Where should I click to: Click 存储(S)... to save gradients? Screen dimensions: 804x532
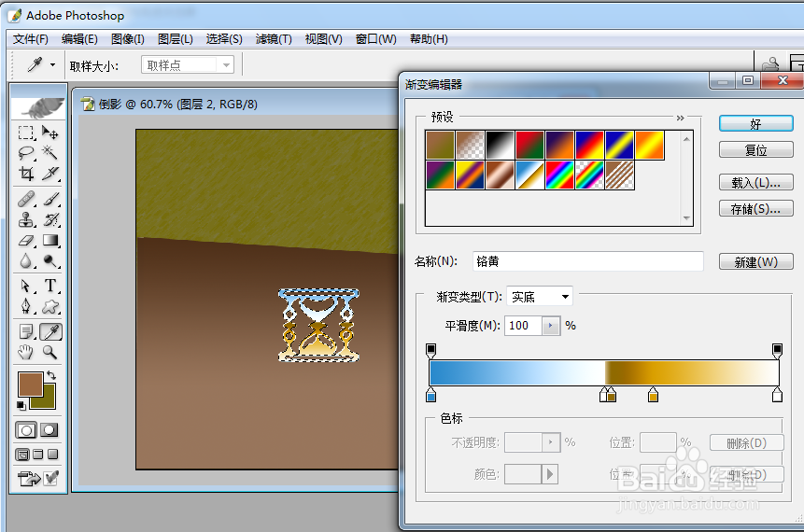[755, 208]
